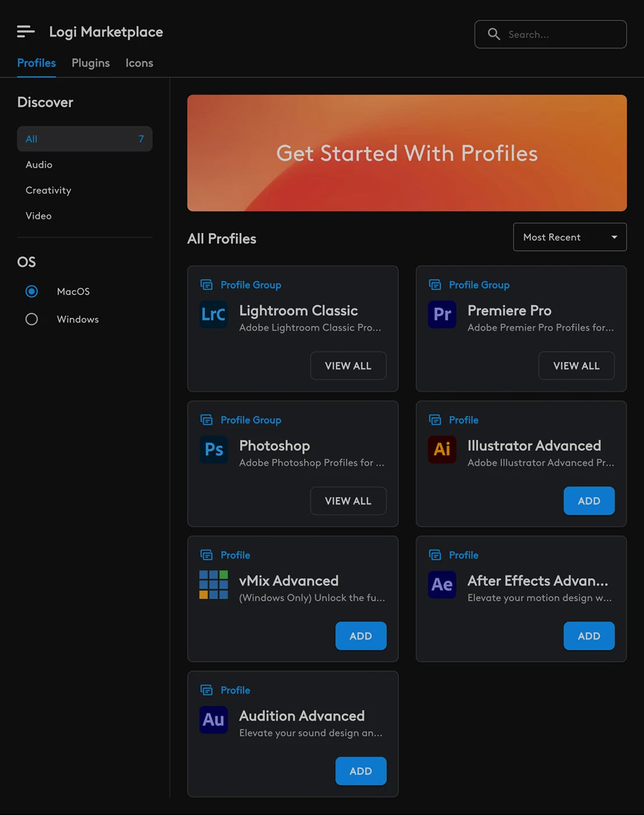
Task: Click profile icon on Audition Advanced card
Action: pos(207,690)
